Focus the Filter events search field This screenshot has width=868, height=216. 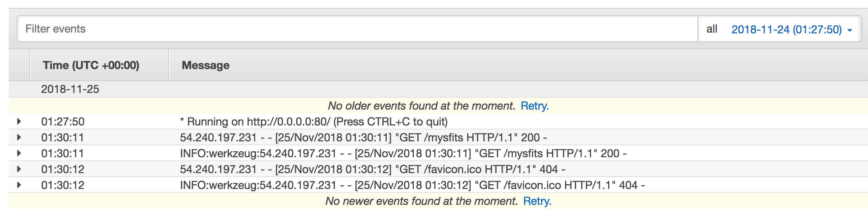pyautogui.click(x=357, y=29)
